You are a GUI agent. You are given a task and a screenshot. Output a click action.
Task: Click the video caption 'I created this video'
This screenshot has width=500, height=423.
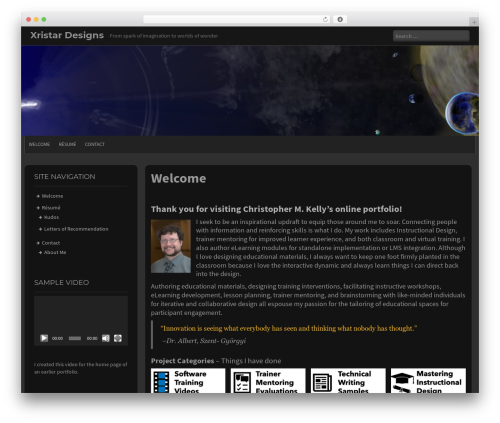[x=80, y=368]
